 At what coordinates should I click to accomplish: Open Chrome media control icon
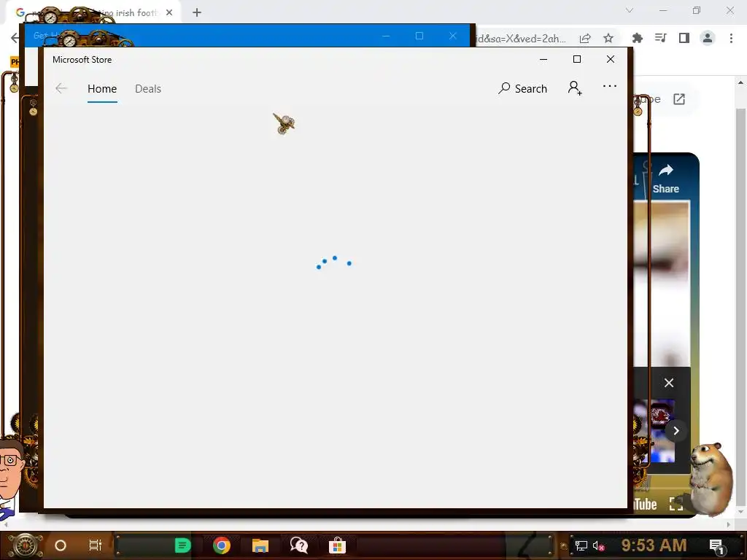click(x=660, y=38)
